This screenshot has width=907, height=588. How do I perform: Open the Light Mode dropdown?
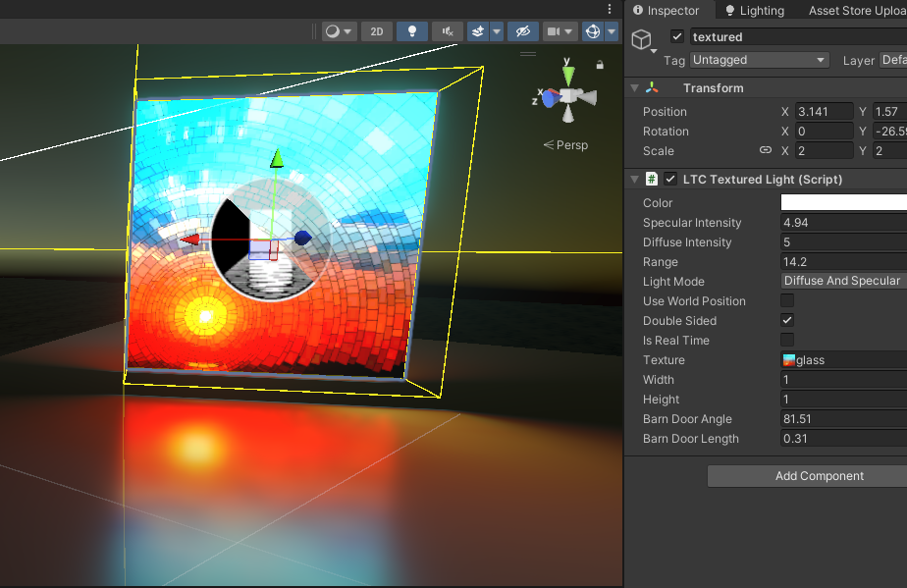pyautogui.click(x=842, y=282)
